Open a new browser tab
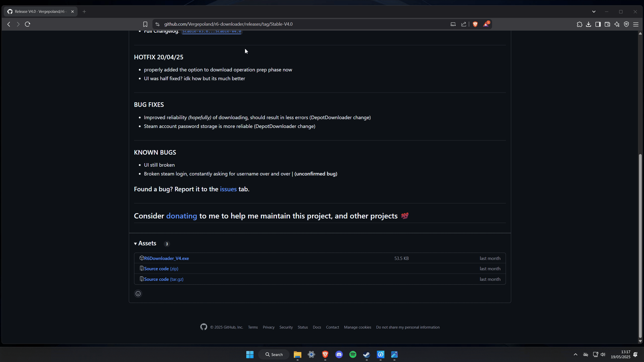Viewport: 644px width, 362px height. [84, 12]
